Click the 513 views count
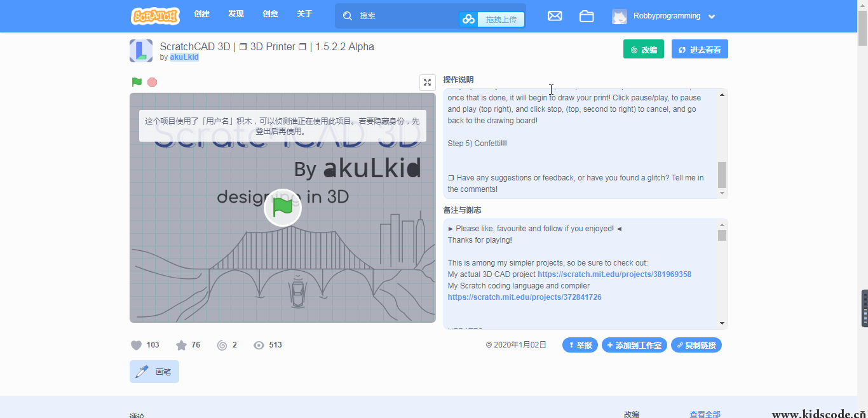This screenshot has height=418, width=868. (x=275, y=345)
